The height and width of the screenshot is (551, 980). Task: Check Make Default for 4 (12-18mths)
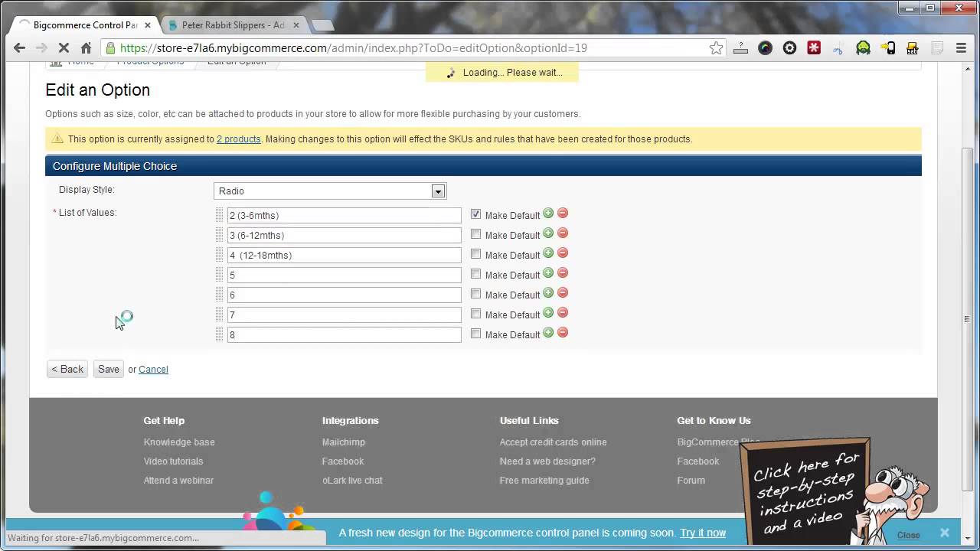tap(475, 254)
